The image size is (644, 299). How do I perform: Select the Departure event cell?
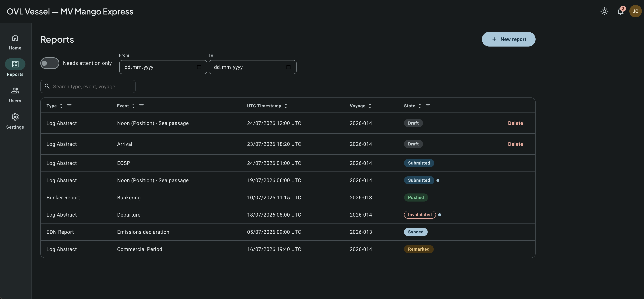tap(129, 215)
